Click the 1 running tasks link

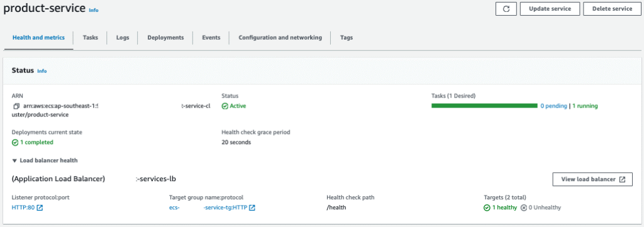585,106
